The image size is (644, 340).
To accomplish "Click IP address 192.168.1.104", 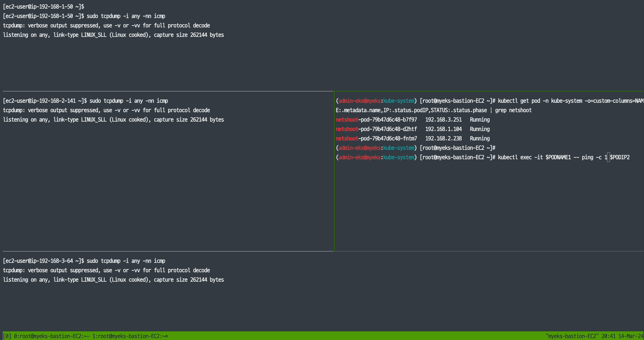I will click(x=443, y=129).
